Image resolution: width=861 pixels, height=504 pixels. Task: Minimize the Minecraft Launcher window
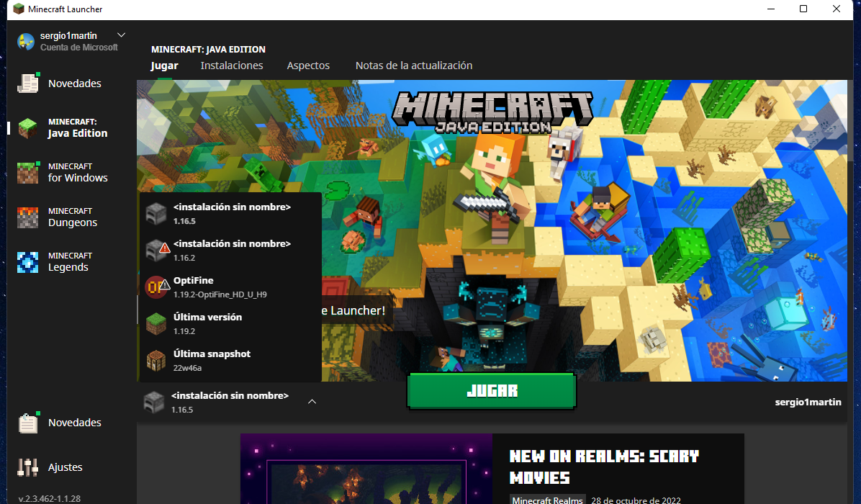[x=771, y=9]
